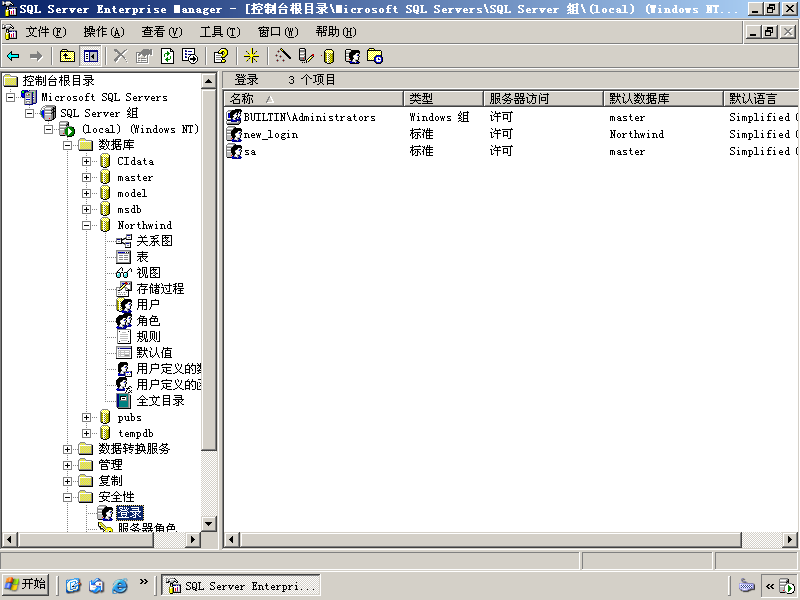The width and height of the screenshot is (800, 600).
Task: Click list pane horizontal scrollbar right arrow
Action: 790,539
